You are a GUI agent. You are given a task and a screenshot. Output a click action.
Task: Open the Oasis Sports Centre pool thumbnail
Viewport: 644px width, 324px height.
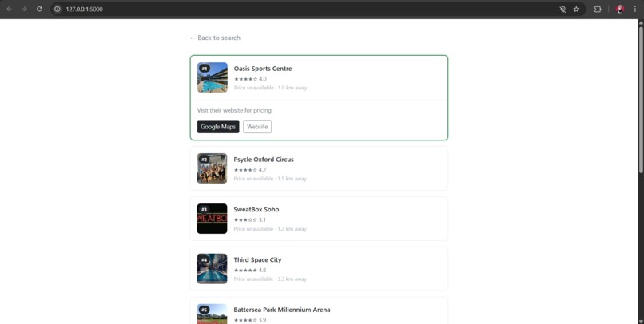click(213, 77)
